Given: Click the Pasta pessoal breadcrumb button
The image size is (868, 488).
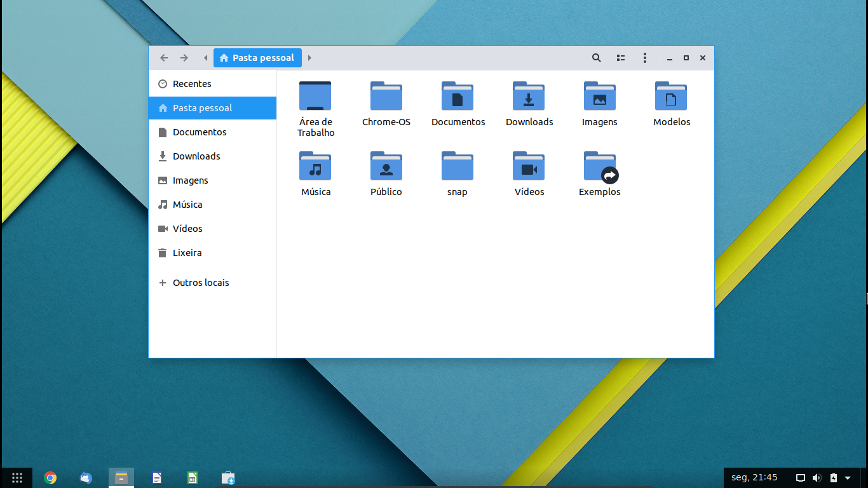Looking at the screenshot, I should click(257, 57).
